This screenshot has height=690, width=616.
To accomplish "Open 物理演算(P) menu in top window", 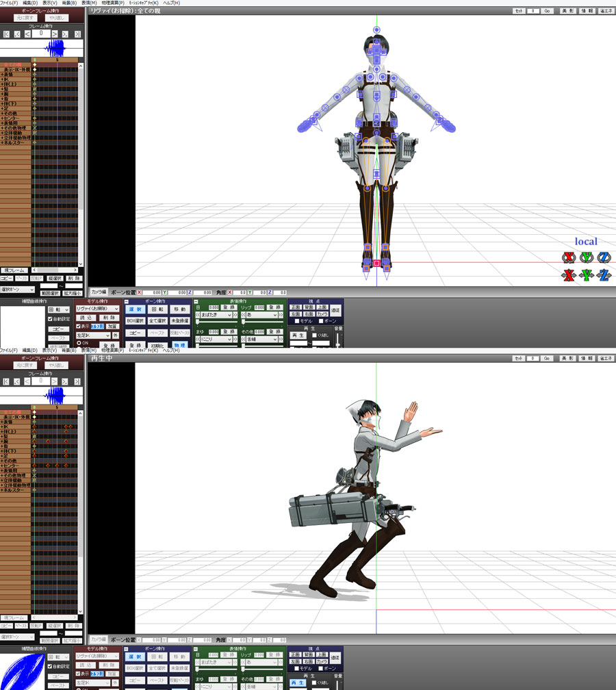I will (x=113, y=3).
